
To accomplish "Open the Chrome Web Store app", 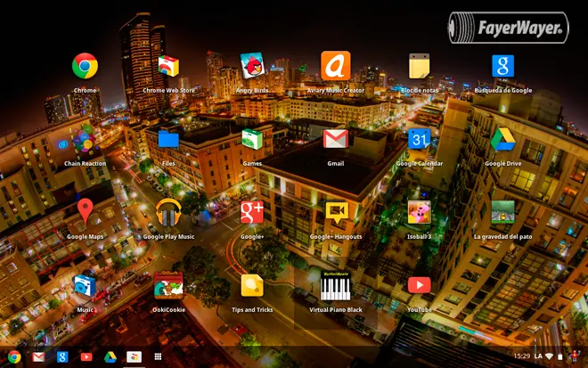I will [x=168, y=66].
